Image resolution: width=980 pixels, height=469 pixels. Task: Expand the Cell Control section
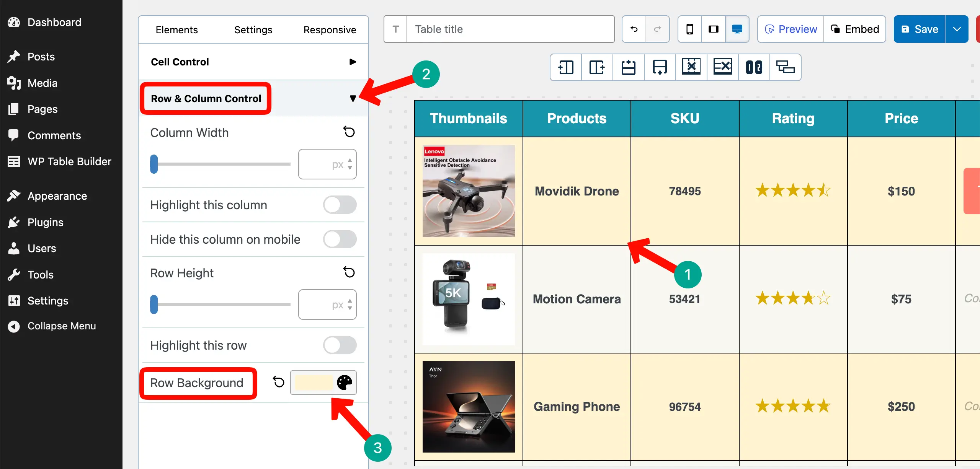pos(353,62)
